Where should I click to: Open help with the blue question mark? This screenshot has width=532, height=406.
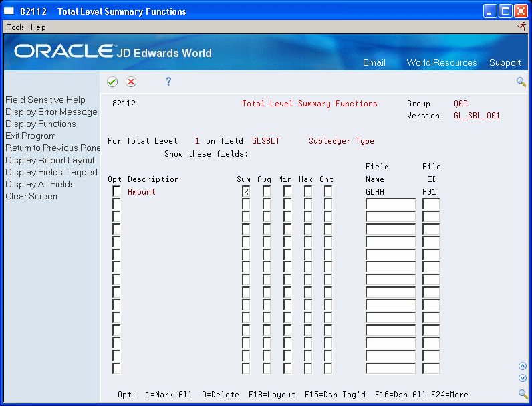click(168, 82)
